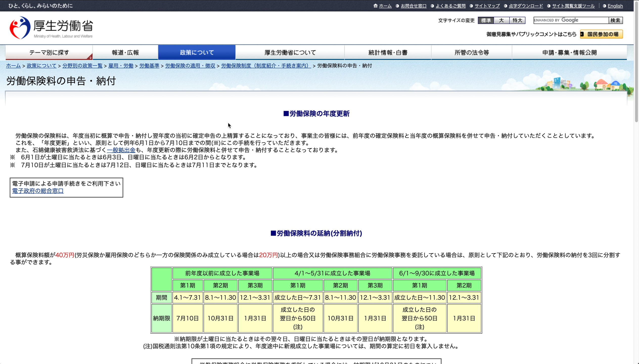
Task: Click the 厚生労働省 ministry logo
Action: pos(51,28)
